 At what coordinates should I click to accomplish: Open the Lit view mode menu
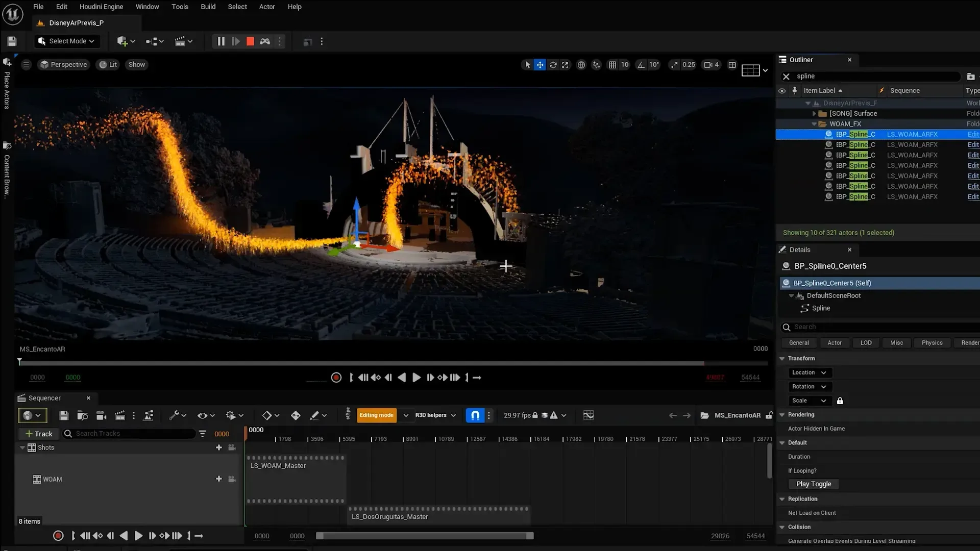(108, 65)
